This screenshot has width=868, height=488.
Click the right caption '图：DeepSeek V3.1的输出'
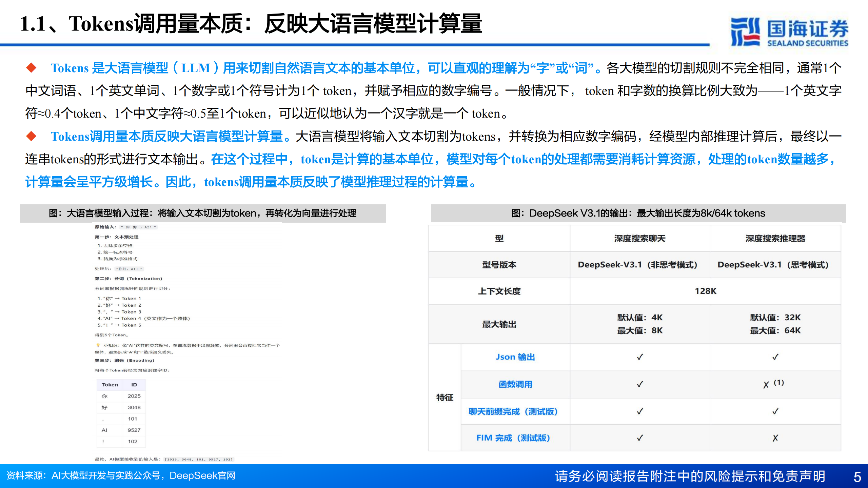tap(638, 213)
